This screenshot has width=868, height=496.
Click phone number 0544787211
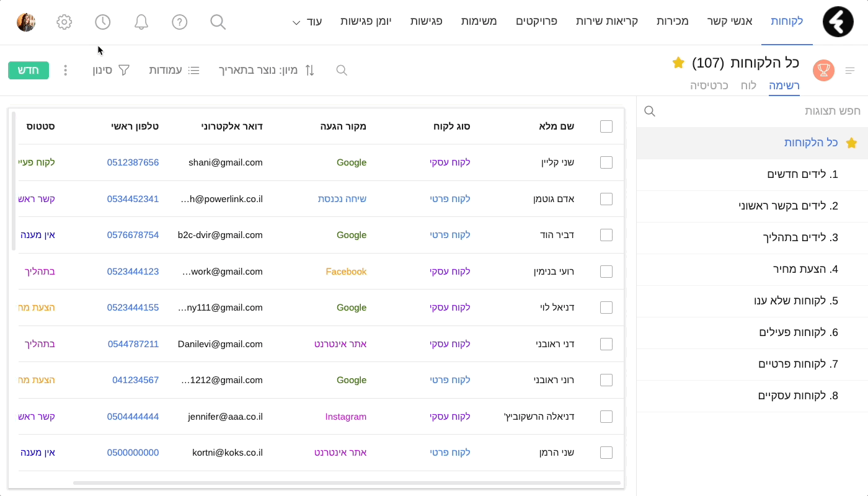133,344
